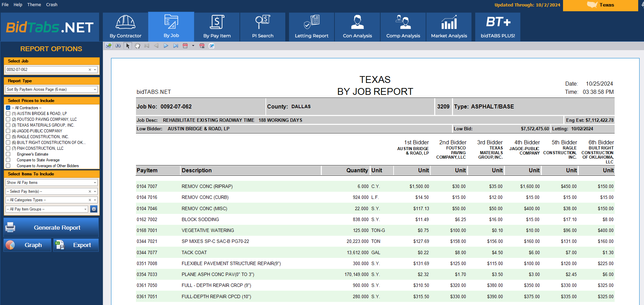Click VEGETATIVE WATERING row description
Image resolution: width=644 pixels, height=305 pixels.
(x=208, y=230)
